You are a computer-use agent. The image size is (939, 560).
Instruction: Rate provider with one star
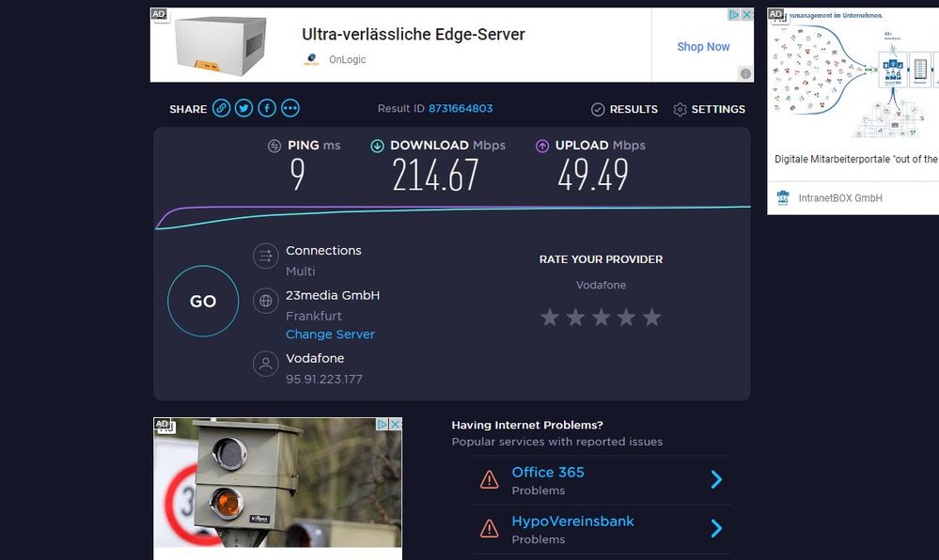pos(550,317)
